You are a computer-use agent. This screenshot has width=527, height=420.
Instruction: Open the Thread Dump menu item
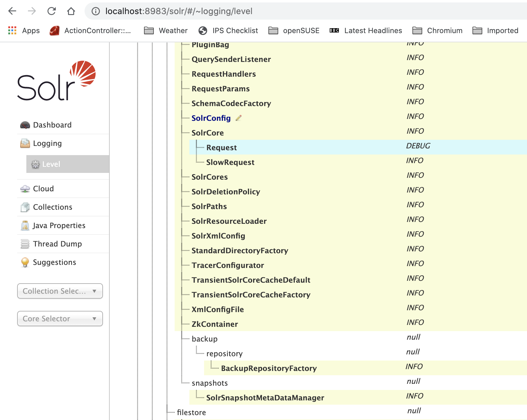click(63, 244)
